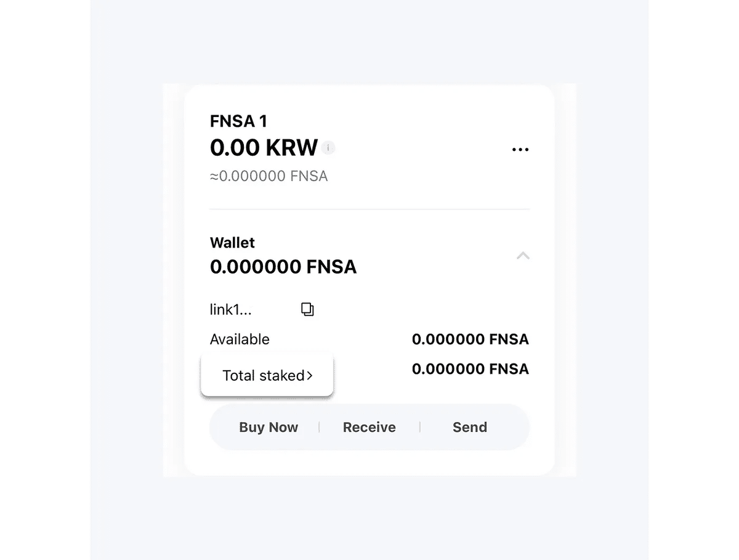Select the Buy Now option

click(269, 427)
